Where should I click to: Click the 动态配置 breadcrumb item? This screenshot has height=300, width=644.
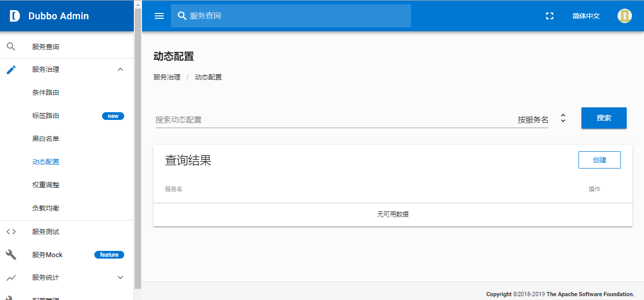[208, 77]
